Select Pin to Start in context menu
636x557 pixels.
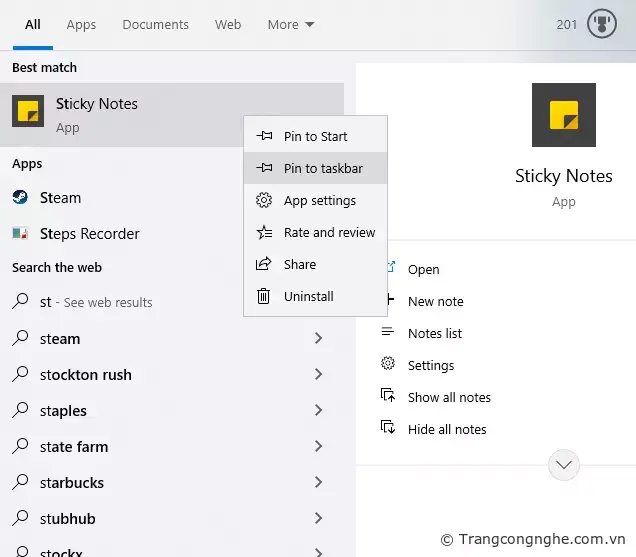coord(315,137)
